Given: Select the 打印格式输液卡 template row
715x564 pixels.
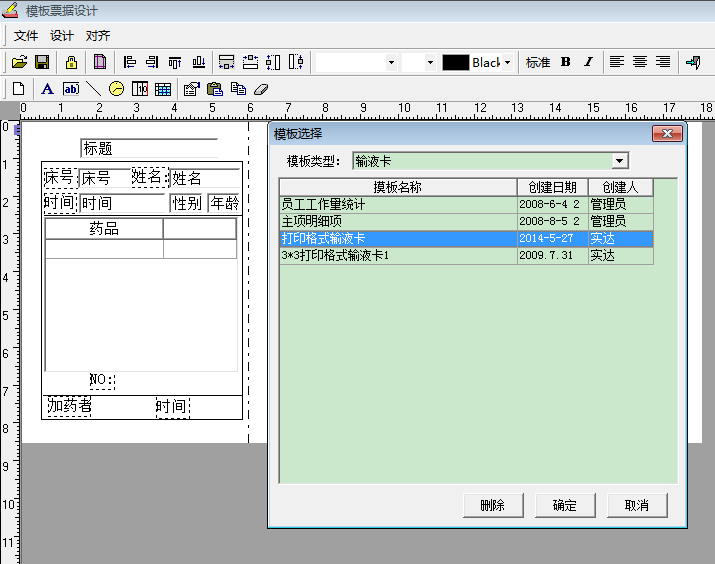Looking at the screenshot, I should tap(466, 238).
